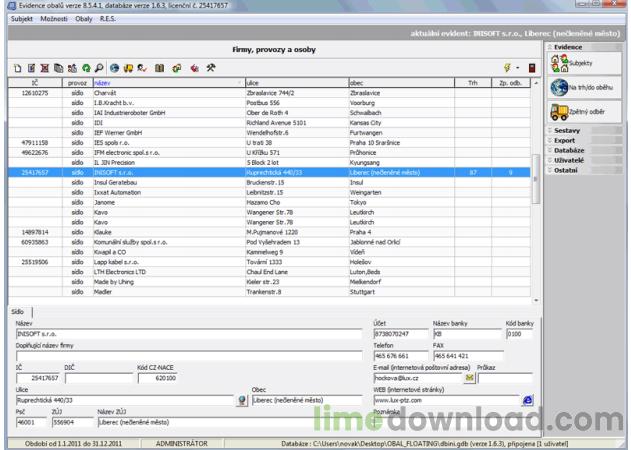This screenshot has width=631, height=450.
Task: Open the Možnosti menu
Action: 54,19
